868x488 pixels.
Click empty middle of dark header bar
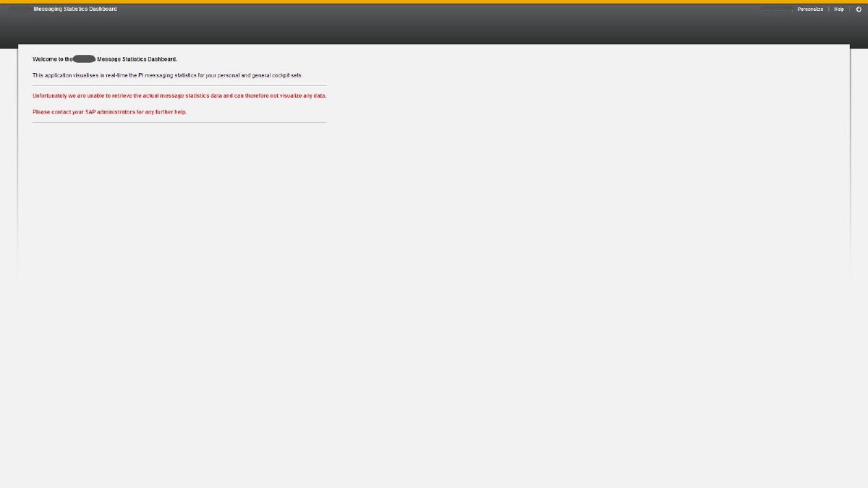434,25
